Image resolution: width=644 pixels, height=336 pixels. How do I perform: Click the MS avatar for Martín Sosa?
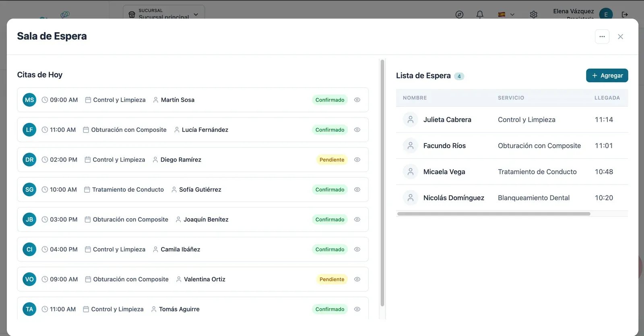coord(29,100)
